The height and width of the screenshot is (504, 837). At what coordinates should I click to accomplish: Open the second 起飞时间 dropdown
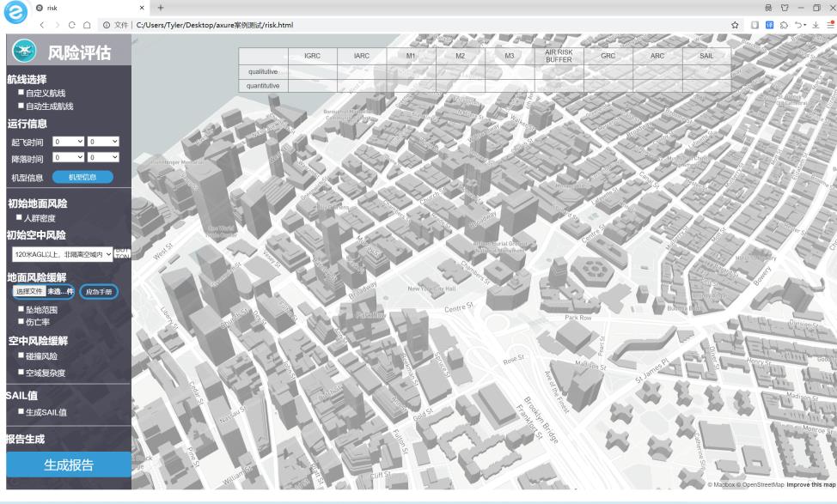click(103, 142)
